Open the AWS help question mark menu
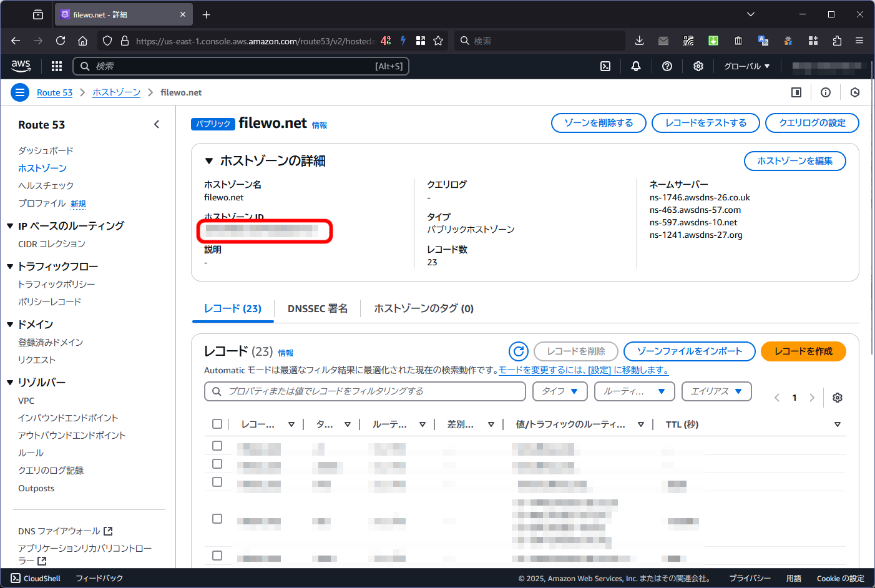875x588 pixels. [x=667, y=66]
